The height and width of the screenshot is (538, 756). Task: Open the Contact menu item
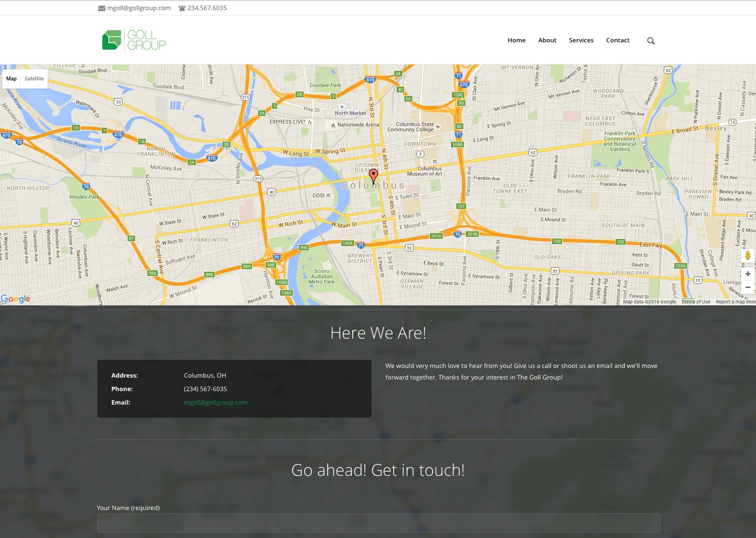pyautogui.click(x=618, y=40)
